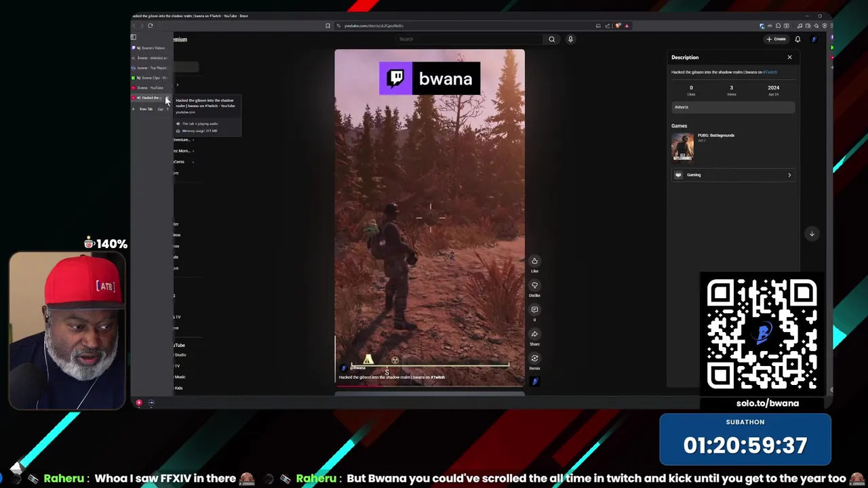The height and width of the screenshot is (488, 868).
Task: Open the #Twitch hashtag in Description
Action: pyautogui.click(x=770, y=72)
